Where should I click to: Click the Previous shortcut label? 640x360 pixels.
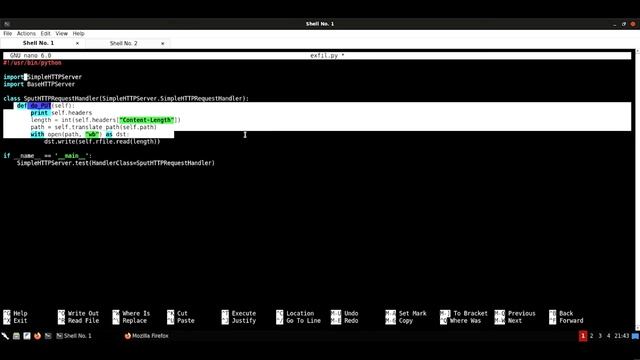click(x=521, y=313)
